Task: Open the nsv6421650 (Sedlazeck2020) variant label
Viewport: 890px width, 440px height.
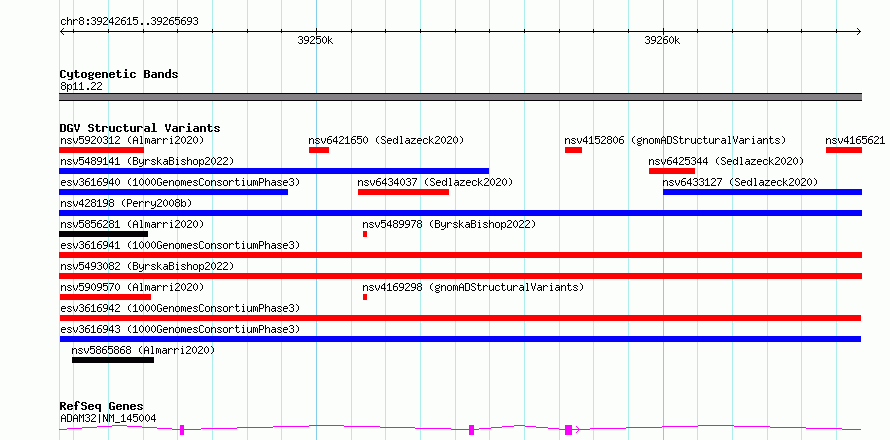Action: (x=386, y=140)
